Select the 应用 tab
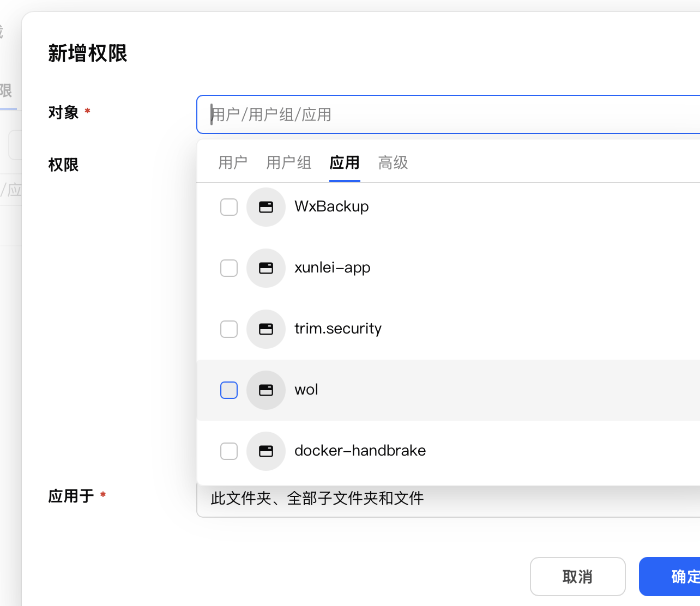 [x=345, y=162]
